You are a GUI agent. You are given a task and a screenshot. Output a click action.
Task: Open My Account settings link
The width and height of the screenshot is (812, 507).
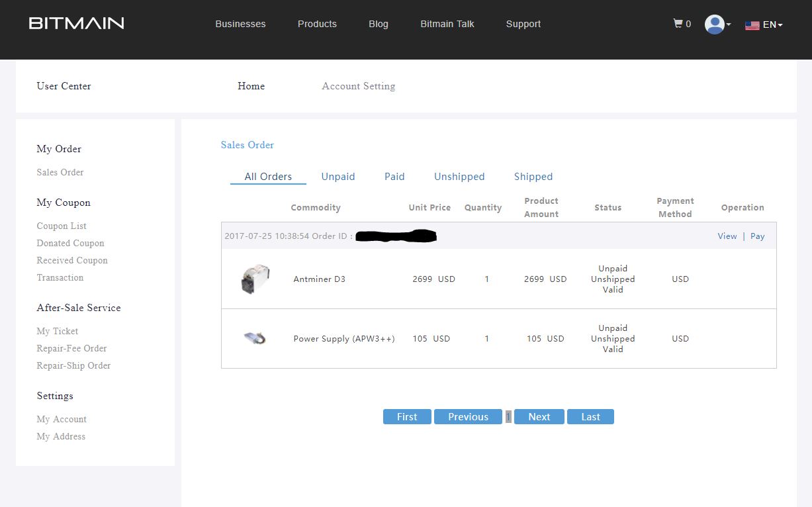coord(62,419)
